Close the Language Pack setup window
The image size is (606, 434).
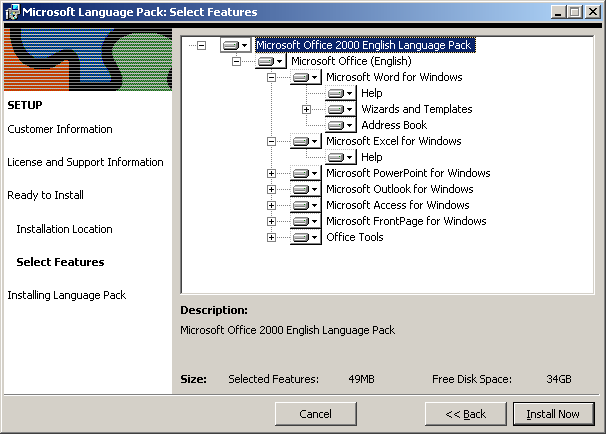click(592, 12)
